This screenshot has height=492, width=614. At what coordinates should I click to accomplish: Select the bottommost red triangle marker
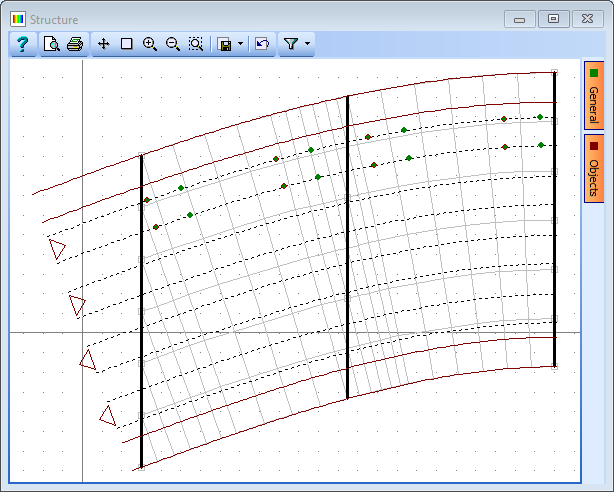coord(108,415)
